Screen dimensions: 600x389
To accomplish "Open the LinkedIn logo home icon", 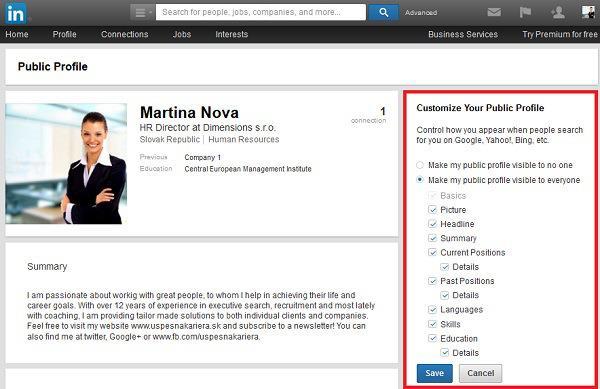I will coord(16,13).
